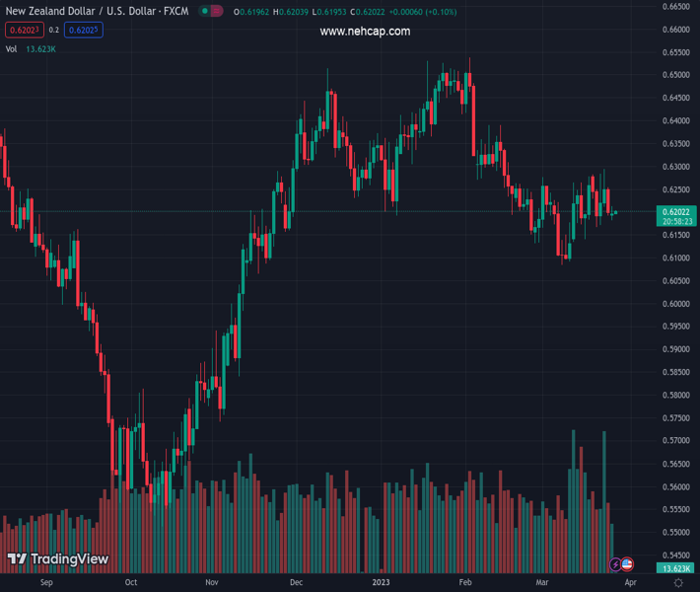
Task: Open the New Zealand Dollar / U.S. Dollar symbol title
Action: pyautogui.click(x=96, y=12)
